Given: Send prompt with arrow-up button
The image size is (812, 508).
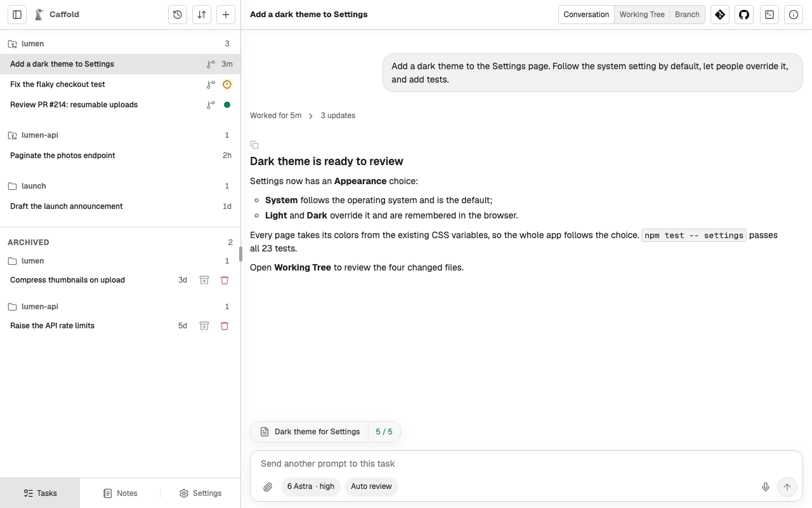Looking at the screenshot, I should pos(787,487).
